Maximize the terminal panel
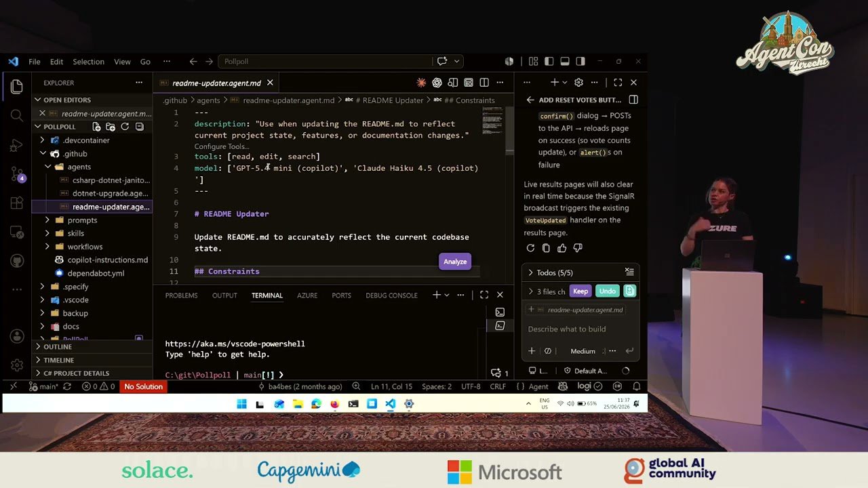This screenshot has height=488, width=868. 484,295
